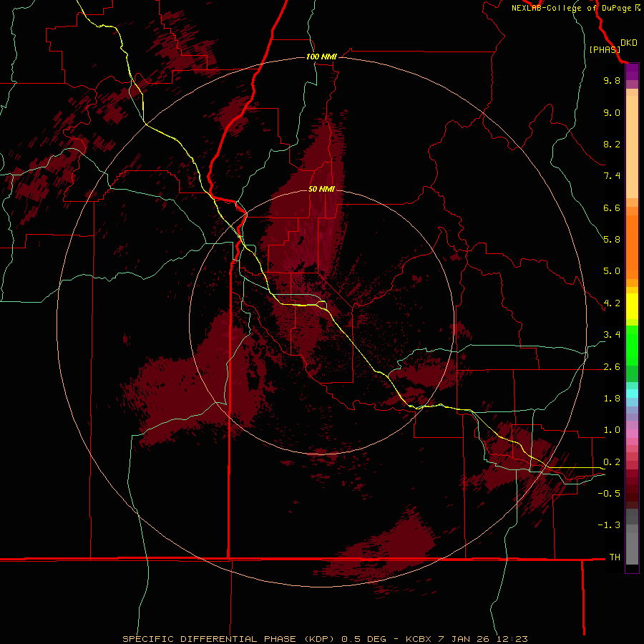Screen dimensions: 644x644
Task: Select the -0.5 scale value
Action: 609,494
